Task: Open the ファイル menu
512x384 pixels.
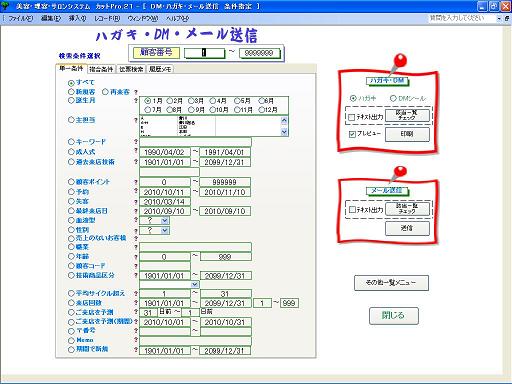Action: point(20,19)
